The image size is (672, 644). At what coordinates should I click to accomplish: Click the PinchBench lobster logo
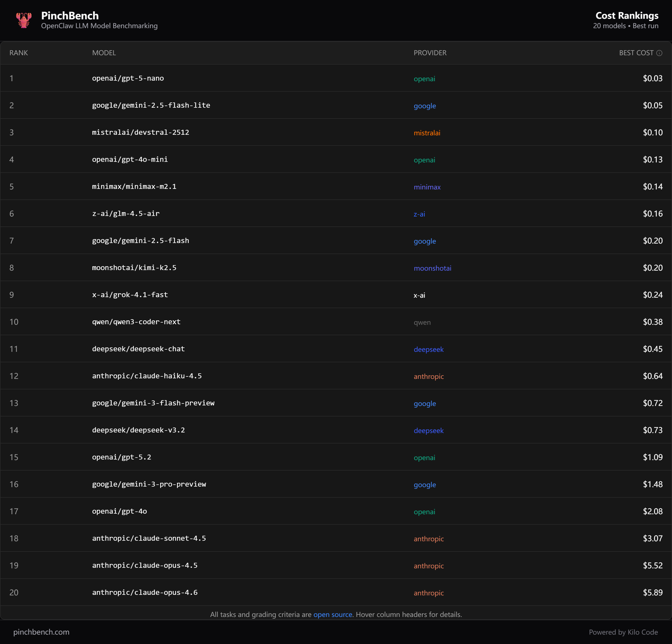coord(23,20)
